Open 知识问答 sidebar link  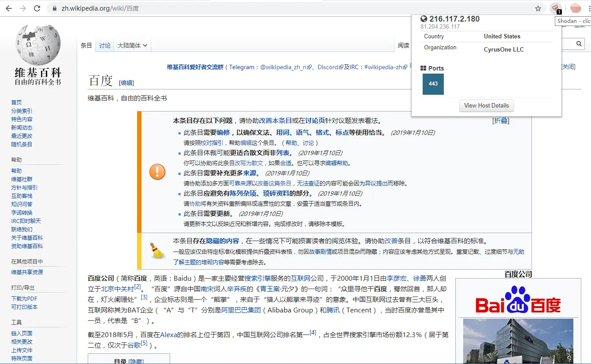pos(22,204)
